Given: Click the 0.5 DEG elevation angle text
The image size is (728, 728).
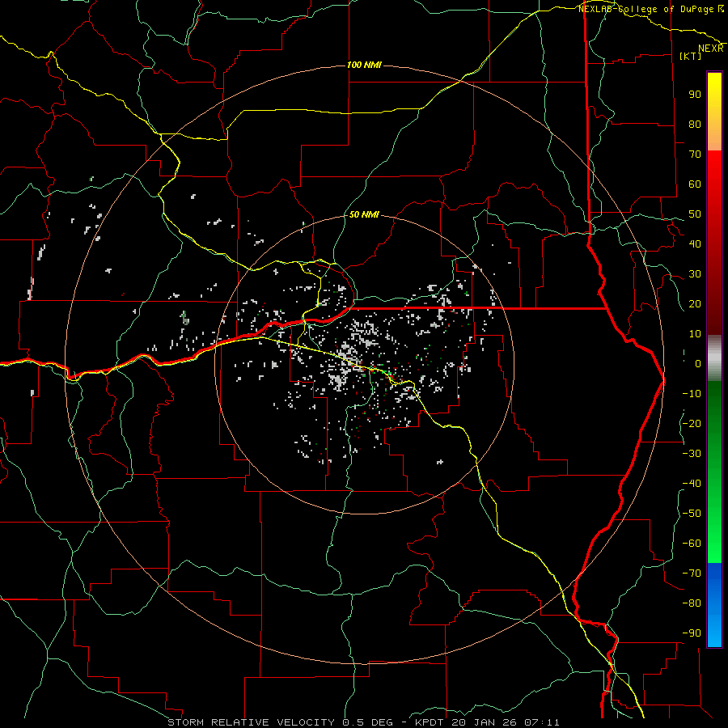Looking at the screenshot, I should [368, 722].
